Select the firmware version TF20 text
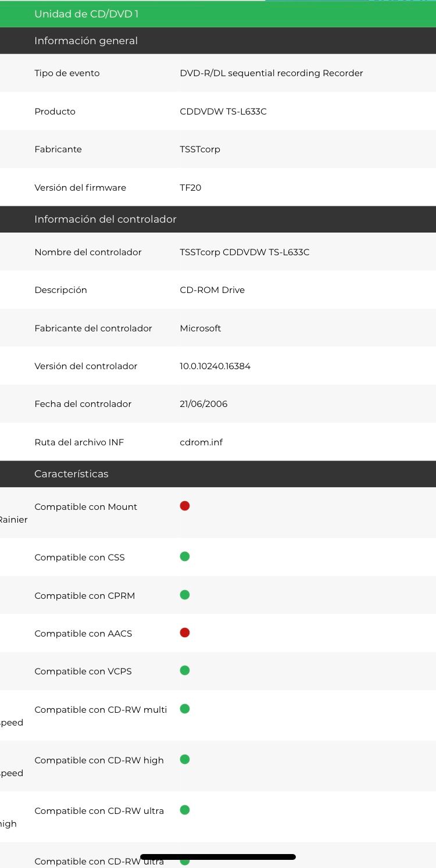This screenshot has width=436, height=868. pos(191,188)
